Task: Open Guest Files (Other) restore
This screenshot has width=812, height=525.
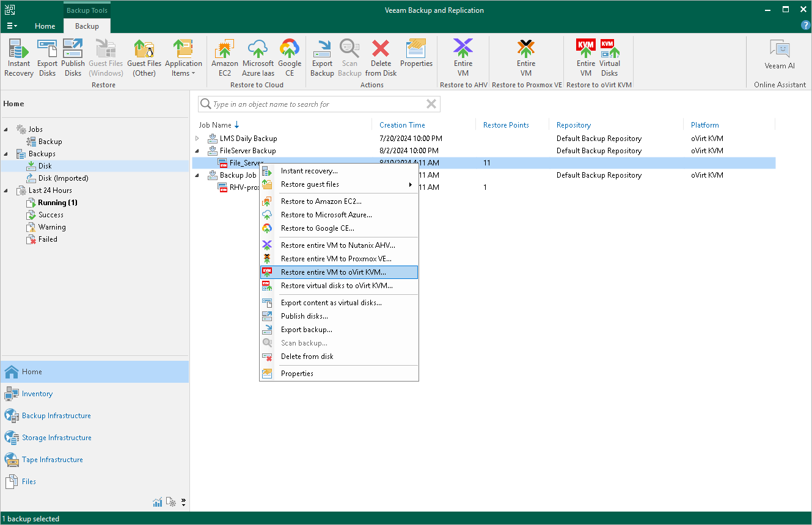Action: [x=144, y=58]
